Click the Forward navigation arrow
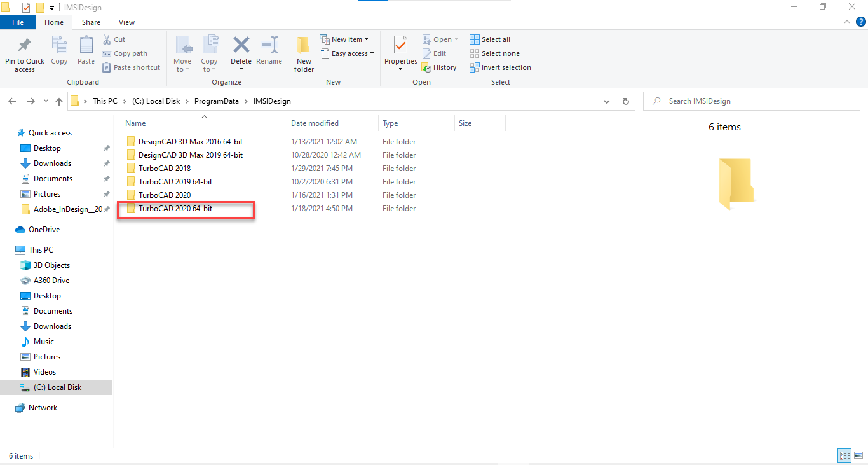Image resolution: width=868 pixels, height=465 pixels. coord(31,101)
